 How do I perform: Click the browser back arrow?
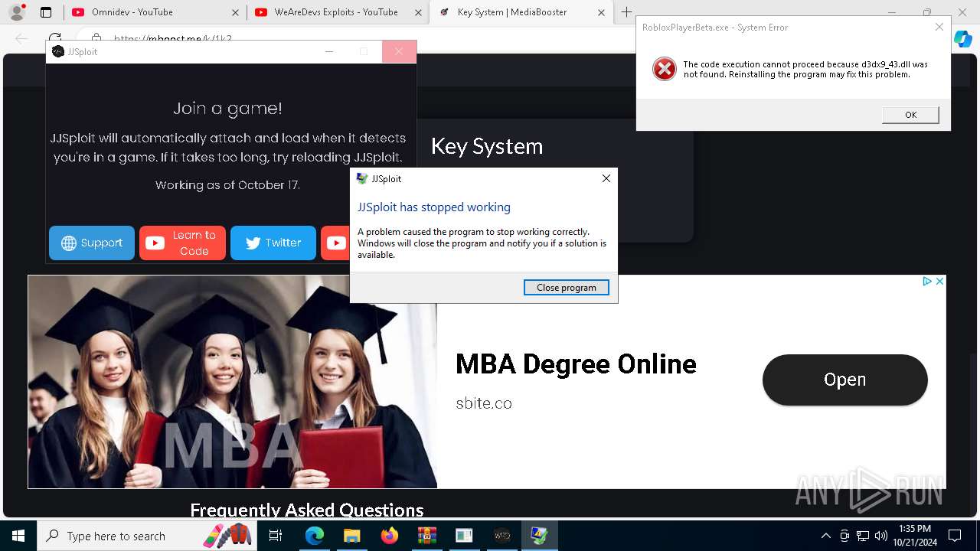(21, 38)
